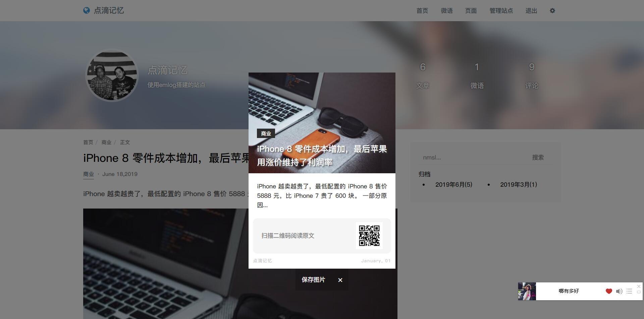Image resolution: width=644 pixels, height=319 pixels.
Task: Open the 2019年6月(5) archive link
Action: click(454, 185)
